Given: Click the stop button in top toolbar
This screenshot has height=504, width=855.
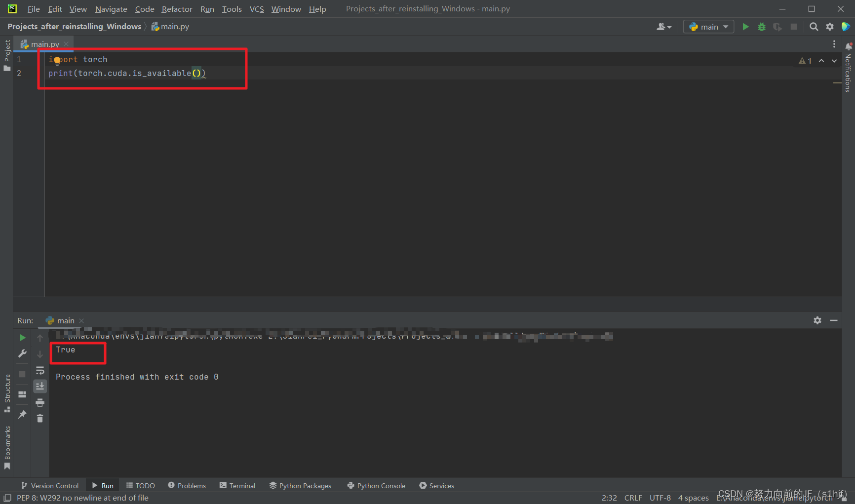Looking at the screenshot, I should coord(794,27).
